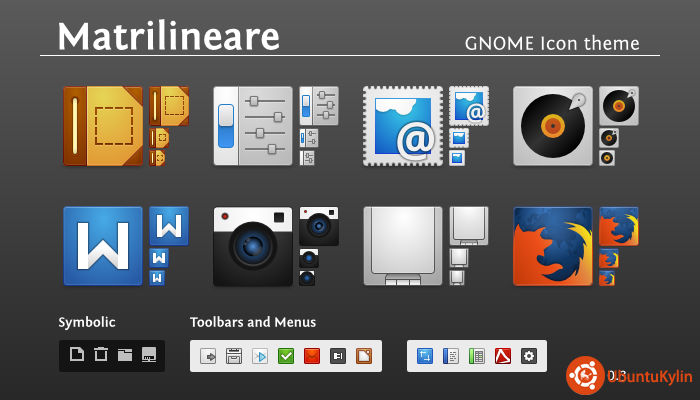The height and width of the screenshot is (400, 700).
Task: Click the red download arrow toolbar icon
Action: click(x=312, y=355)
